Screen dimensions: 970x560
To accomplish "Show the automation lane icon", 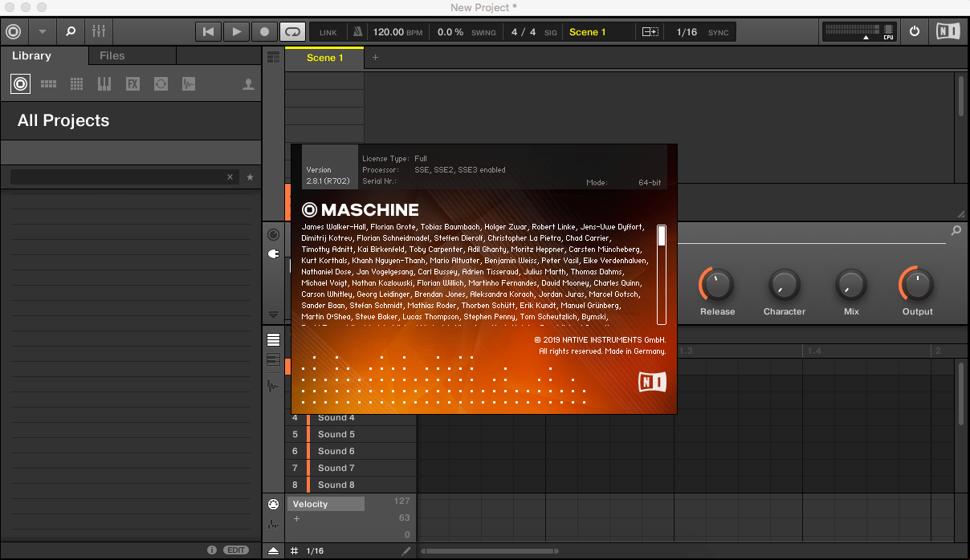I will [x=273, y=525].
